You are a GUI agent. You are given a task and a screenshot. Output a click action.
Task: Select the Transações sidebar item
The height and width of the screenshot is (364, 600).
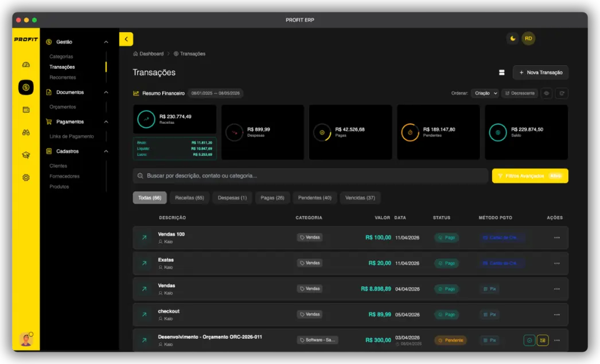coord(62,67)
